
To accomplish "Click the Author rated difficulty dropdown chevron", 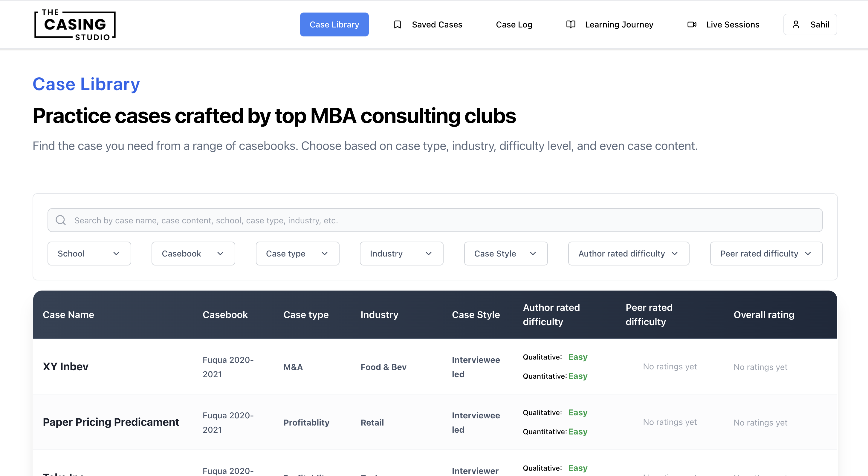I will [x=674, y=254].
